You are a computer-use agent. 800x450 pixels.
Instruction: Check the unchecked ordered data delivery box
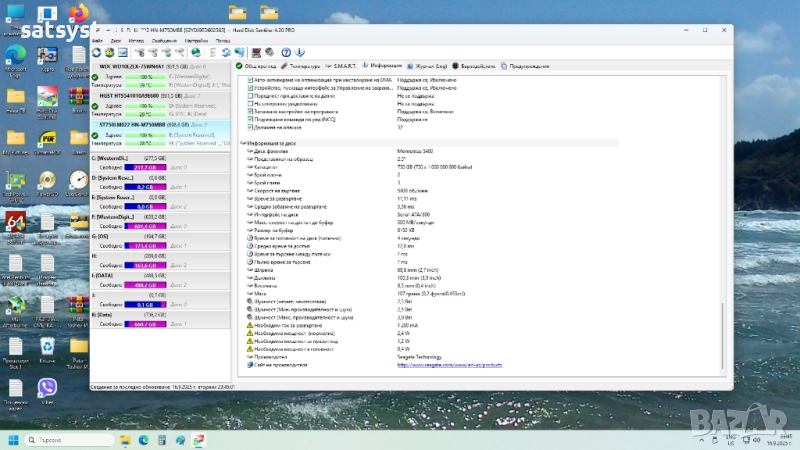click(251, 95)
